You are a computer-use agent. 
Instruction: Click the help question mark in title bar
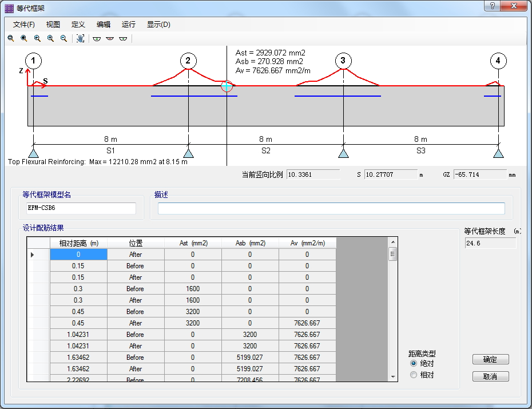(x=493, y=6)
